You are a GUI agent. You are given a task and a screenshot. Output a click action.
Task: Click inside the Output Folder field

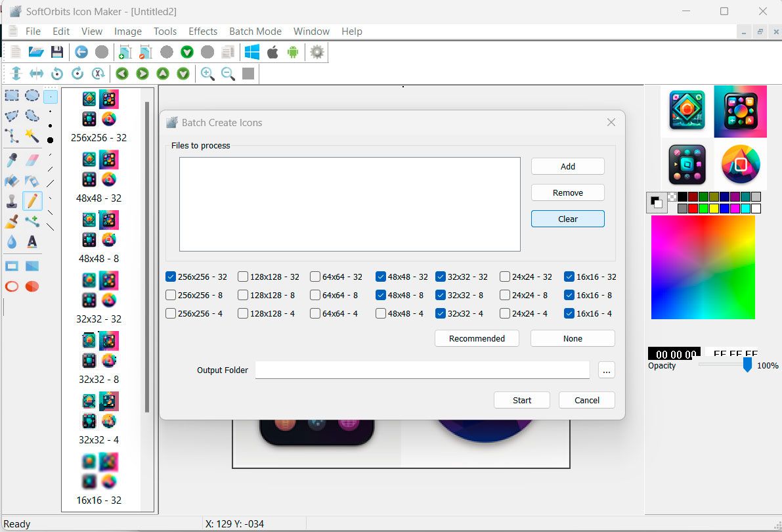coord(422,370)
